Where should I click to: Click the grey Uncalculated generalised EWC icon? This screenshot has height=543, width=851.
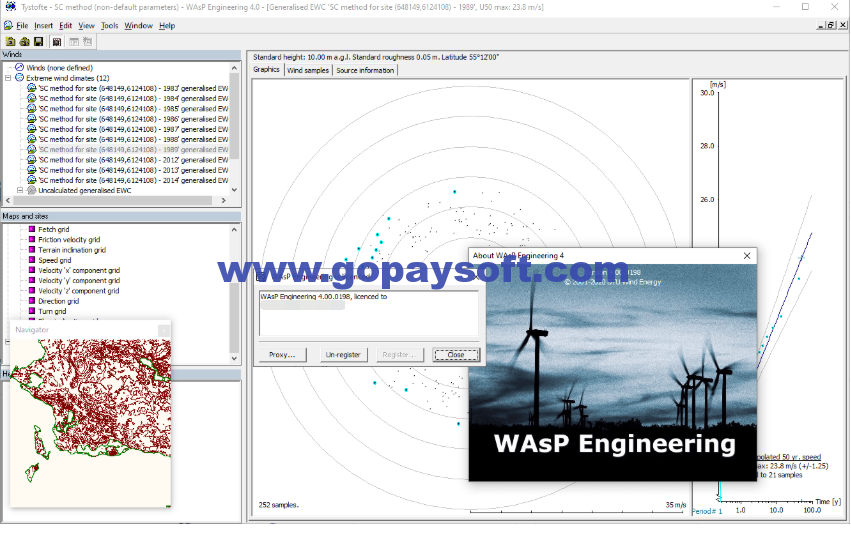point(31,191)
